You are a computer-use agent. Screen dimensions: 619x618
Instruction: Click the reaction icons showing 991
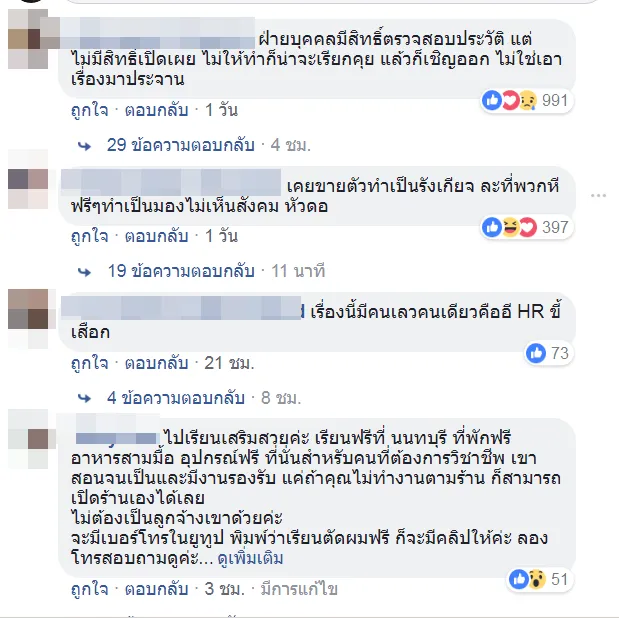click(527, 101)
